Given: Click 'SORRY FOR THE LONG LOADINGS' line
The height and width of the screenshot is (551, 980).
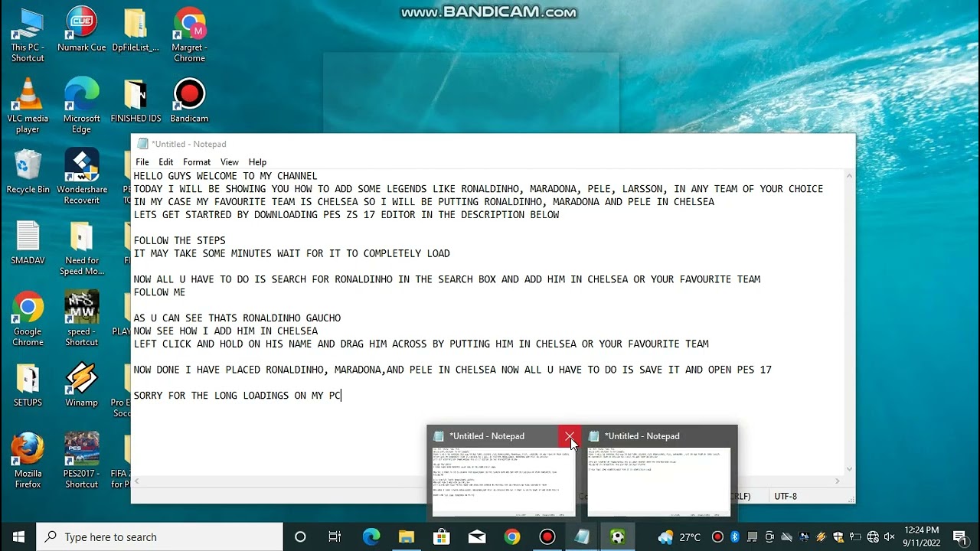Looking at the screenshot, I should tap(237, 395).
